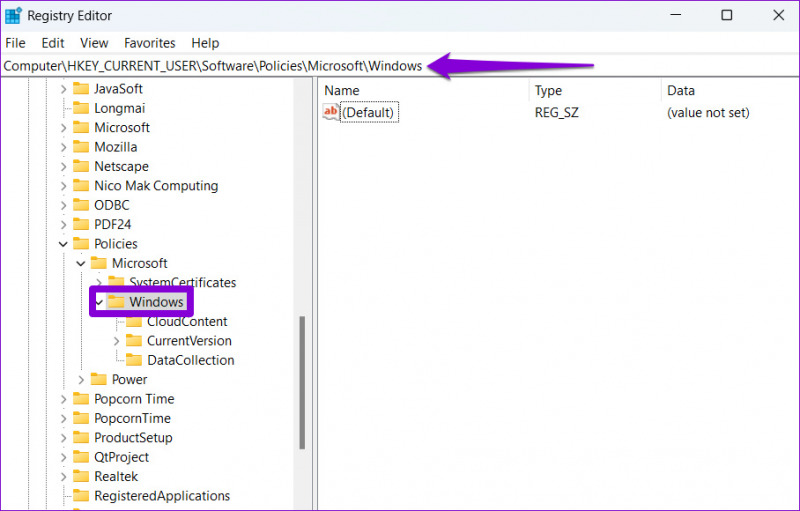Expand the Mozilla key
800x511 pixels.
(x=63, y=147)
